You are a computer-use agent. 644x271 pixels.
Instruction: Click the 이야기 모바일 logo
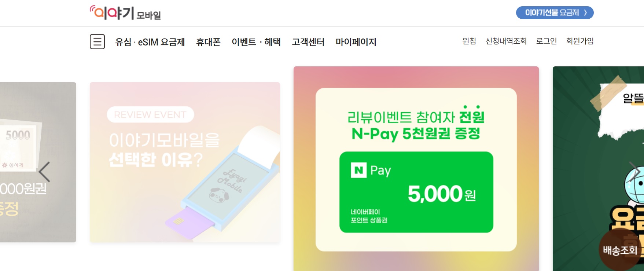click(x=125, y=13)
